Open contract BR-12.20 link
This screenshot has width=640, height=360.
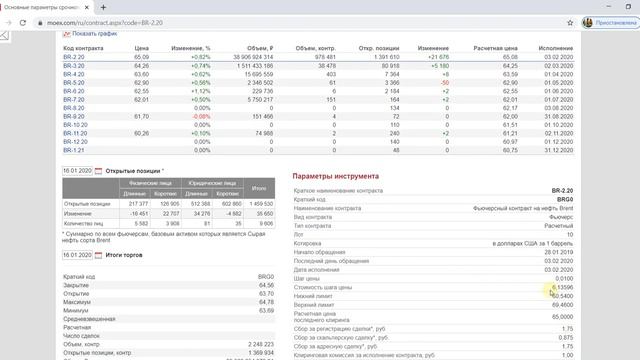click(x=76, y=142)
